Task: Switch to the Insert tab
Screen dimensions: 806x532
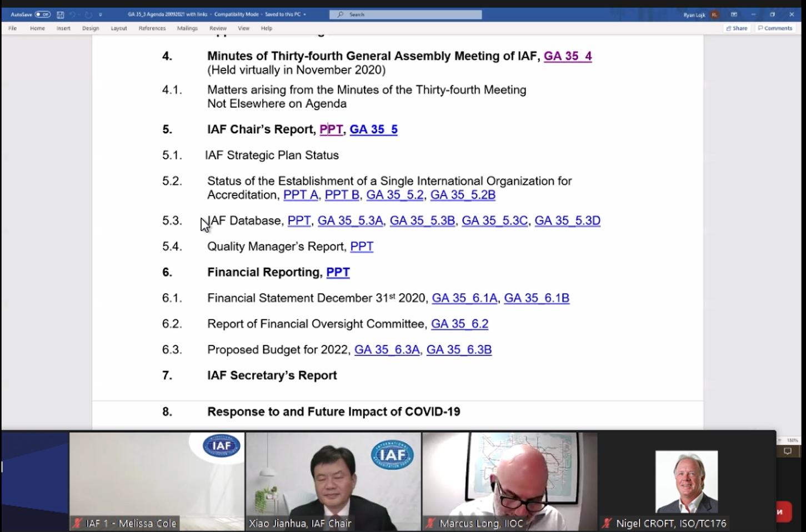Action: click(x=63, y=28)
